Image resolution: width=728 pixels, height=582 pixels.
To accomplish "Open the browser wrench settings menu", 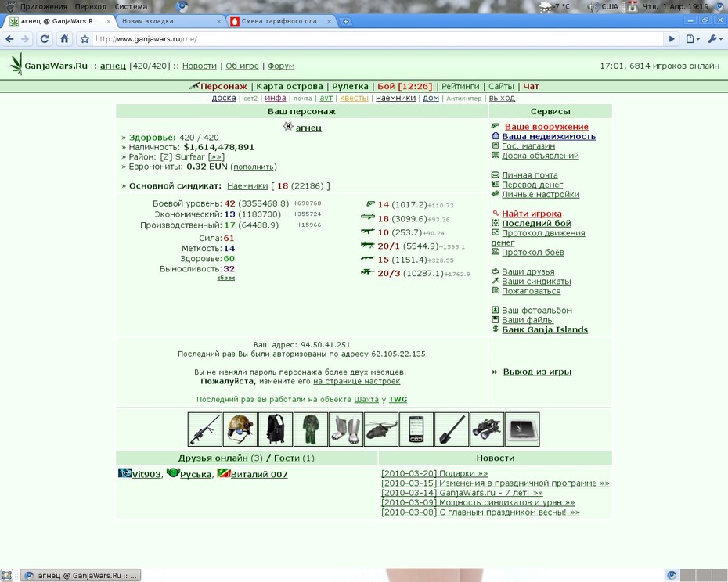I will coord(715,39).
